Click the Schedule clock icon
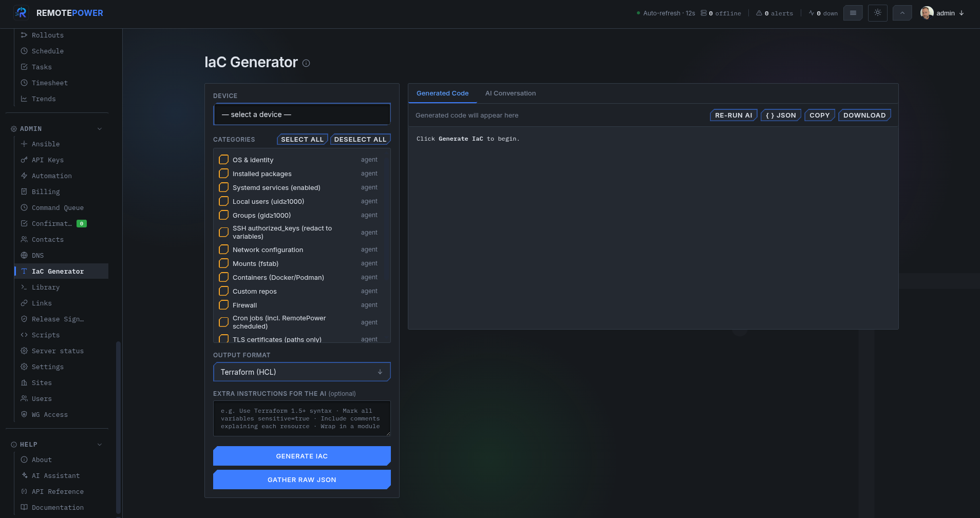Screen dimensions: 980x518 pos(24,51)
